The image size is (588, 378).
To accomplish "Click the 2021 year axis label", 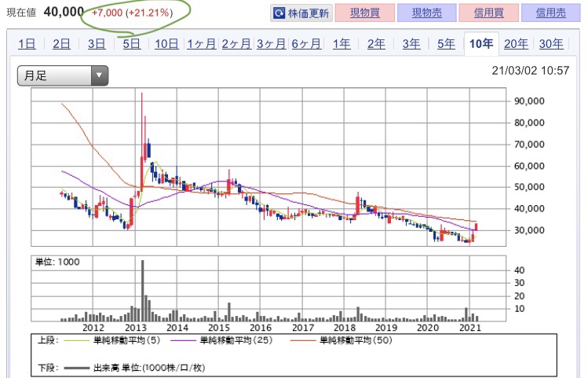I will point(470,328).
